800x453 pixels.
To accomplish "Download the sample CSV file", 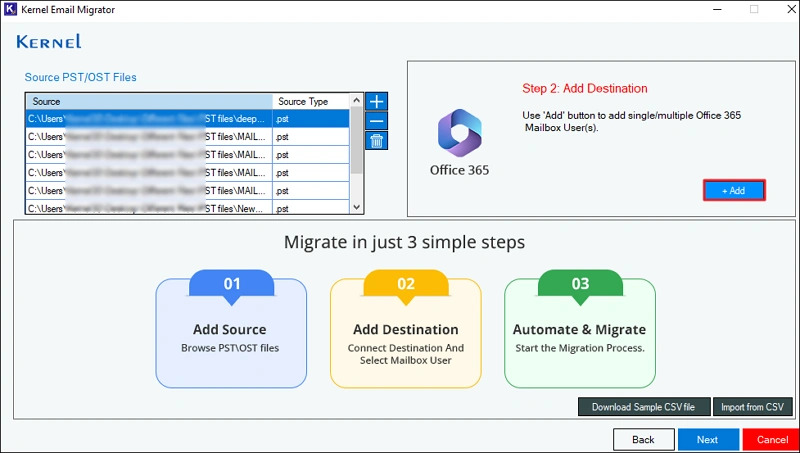I will pos(643,407).
